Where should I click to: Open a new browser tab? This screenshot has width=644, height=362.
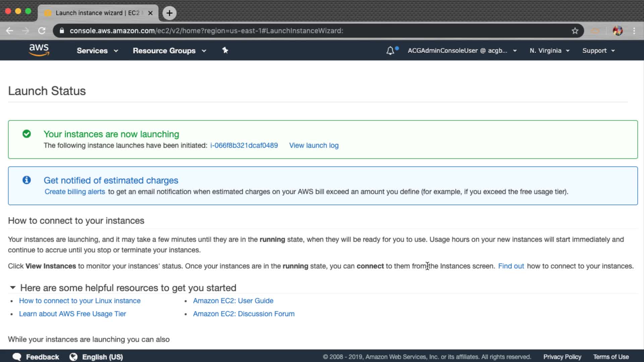[x=169, y=13]
